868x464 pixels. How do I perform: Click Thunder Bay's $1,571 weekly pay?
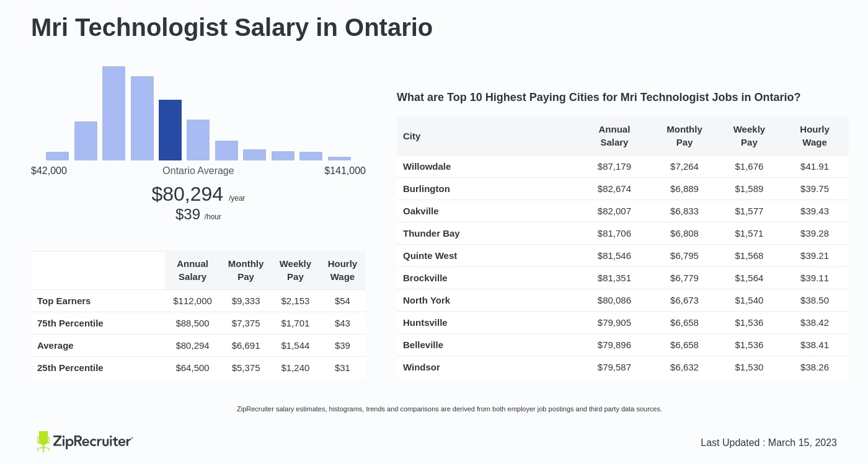tap(749, 234)
